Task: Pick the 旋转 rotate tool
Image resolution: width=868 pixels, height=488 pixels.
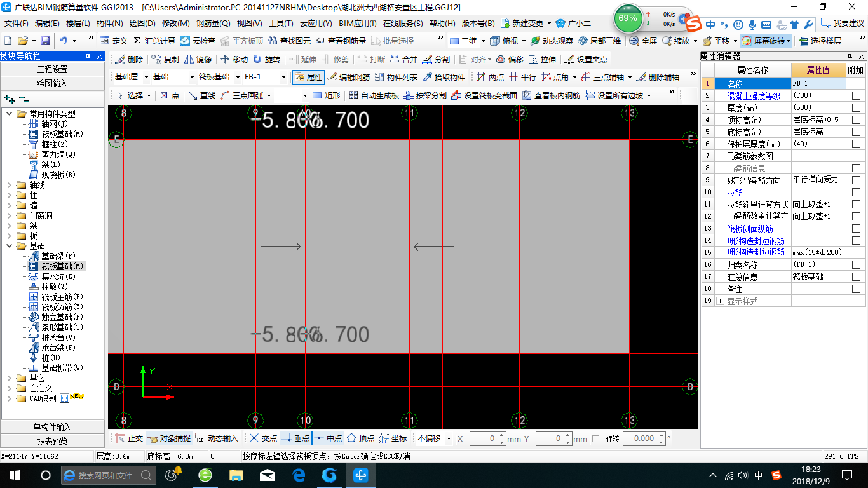Action: 266,59
